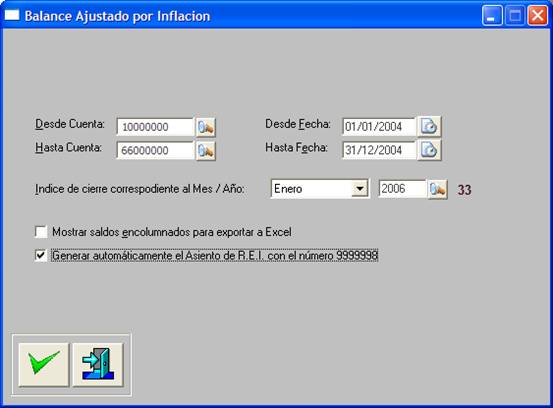Focus the Desde Fecha field 01/01/2004
The width and height of the screenshot is (553, 408).
click(x=379, y=127)
